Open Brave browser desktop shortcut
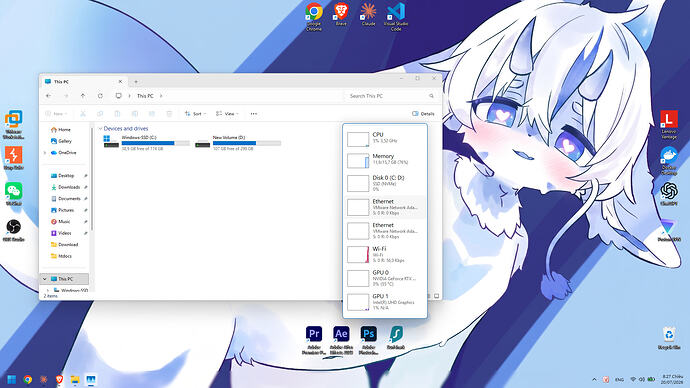Viewport: 690px width, 388px height. (341, 14)
